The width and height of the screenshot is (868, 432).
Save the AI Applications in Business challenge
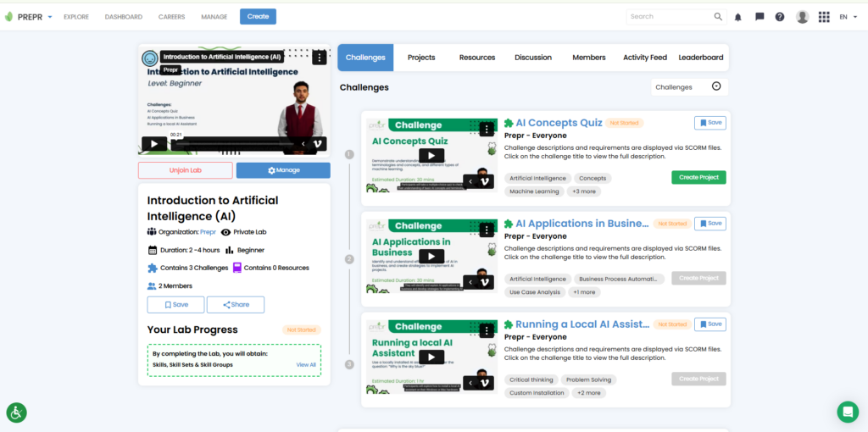(710, 224)
